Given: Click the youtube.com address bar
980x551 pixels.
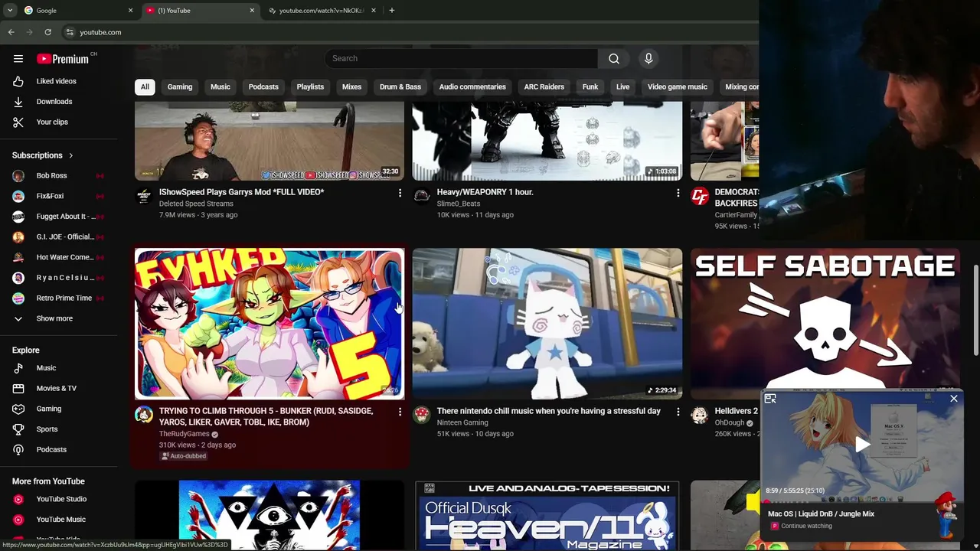Looking at the screenshot, I should tap(100, 32).
